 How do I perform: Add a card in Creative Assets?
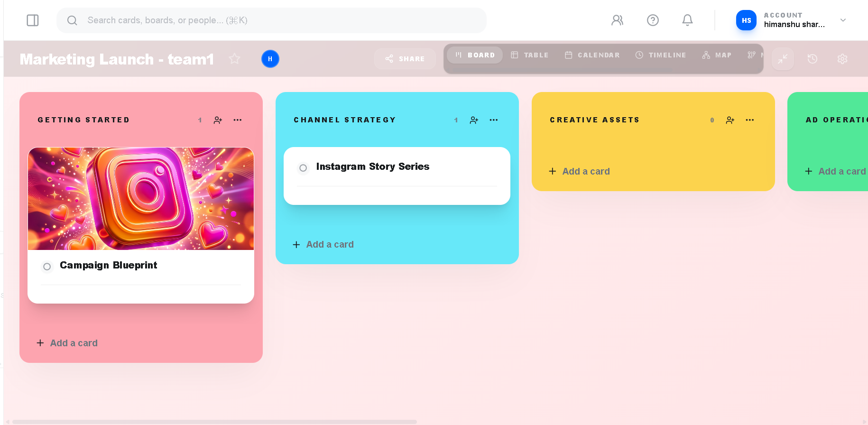pyautogui.click(x=580, y=171)
